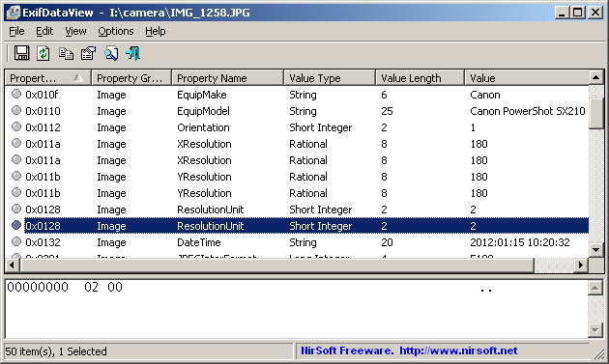Screen dimensions: 609x364
Task: Click the hex pane scrollbar down arrow
Action: click(595, 330)
